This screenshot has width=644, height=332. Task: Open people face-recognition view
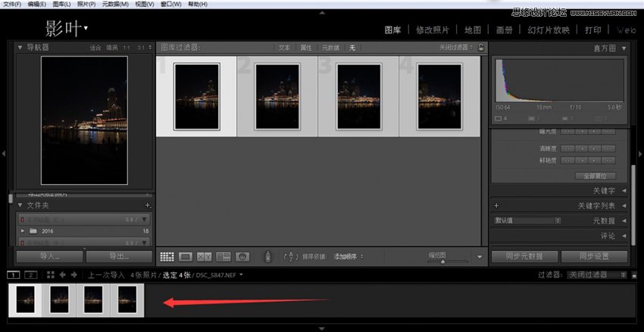tap(242, 256)
